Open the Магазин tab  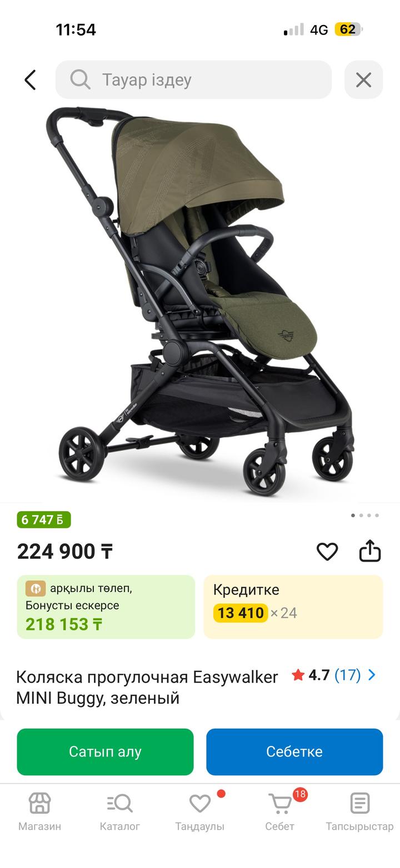39,811
